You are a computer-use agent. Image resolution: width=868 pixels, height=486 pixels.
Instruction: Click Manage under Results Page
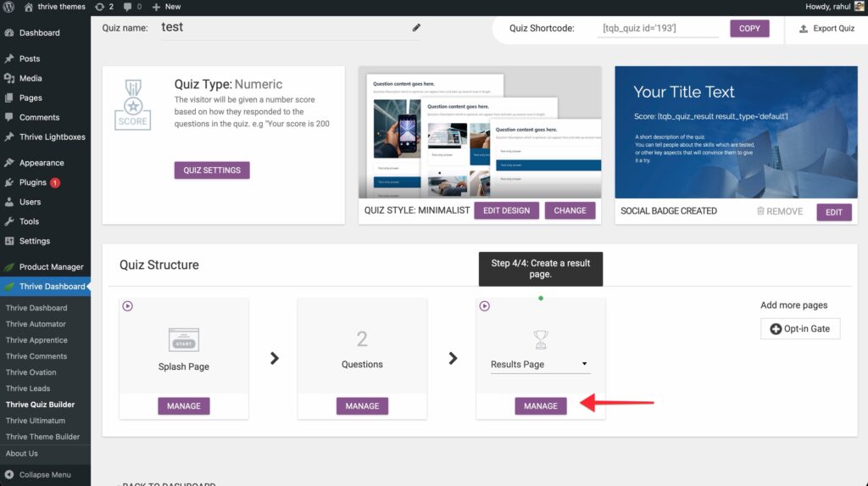tap(540, 406)
